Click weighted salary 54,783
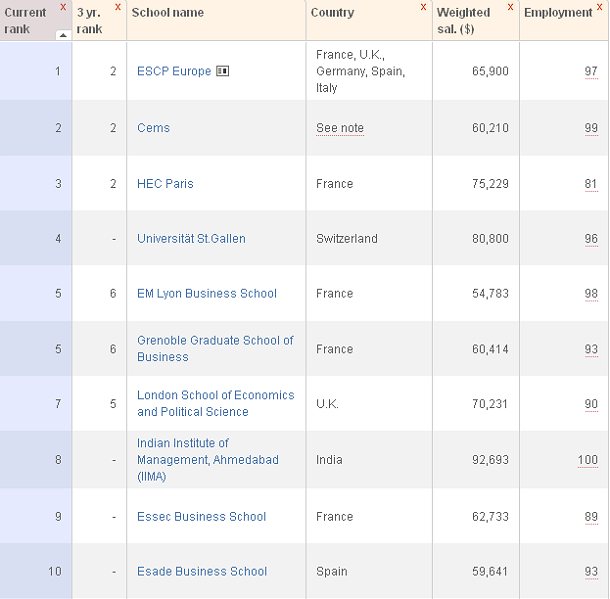610x599 pixels. tap(490, 293)
